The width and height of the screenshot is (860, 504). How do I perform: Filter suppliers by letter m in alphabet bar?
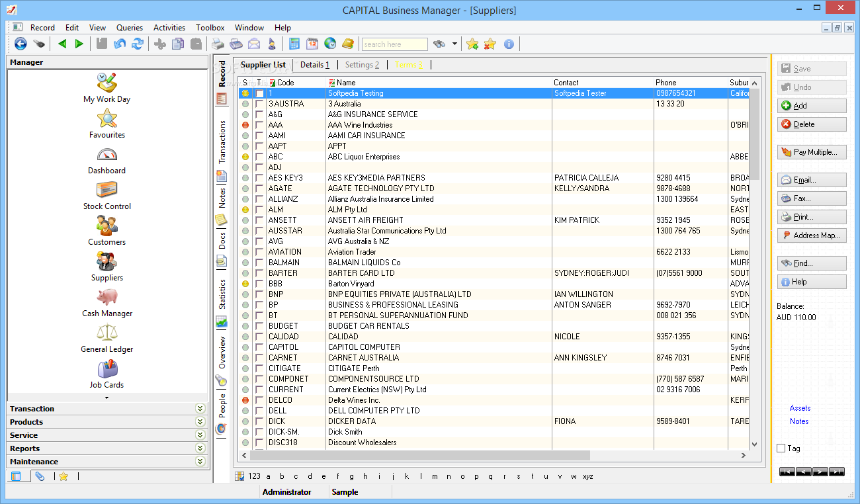pyautogui.click(x=435, y=476)
